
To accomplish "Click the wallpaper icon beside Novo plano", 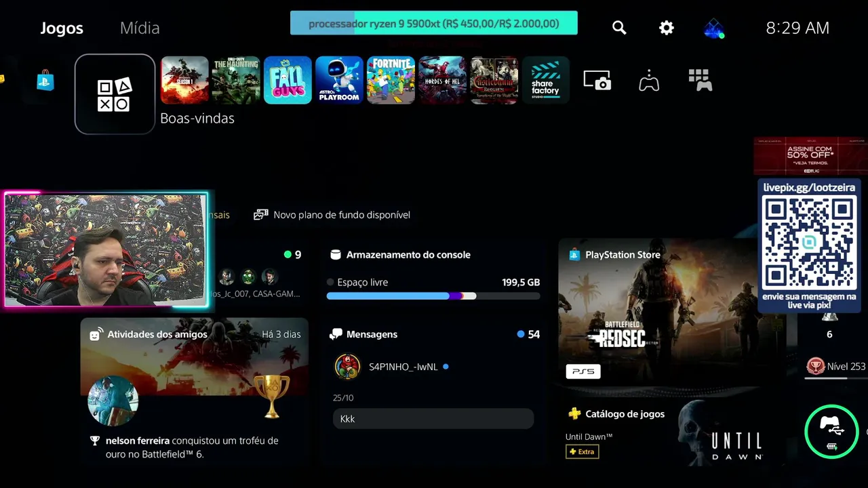I will [260, 215].
